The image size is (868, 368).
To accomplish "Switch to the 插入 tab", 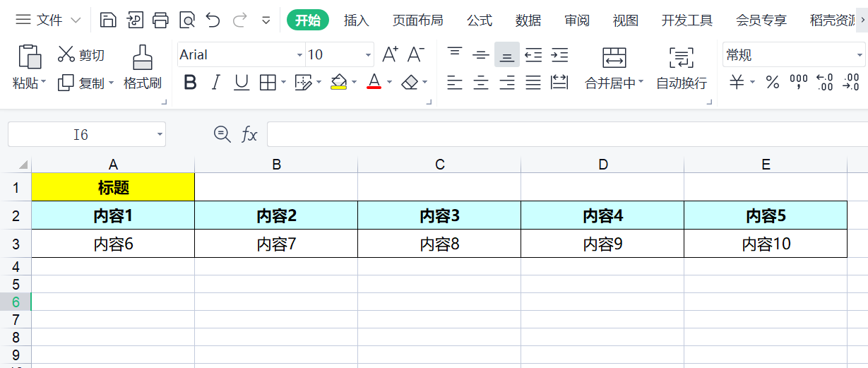I will (357, 20).
